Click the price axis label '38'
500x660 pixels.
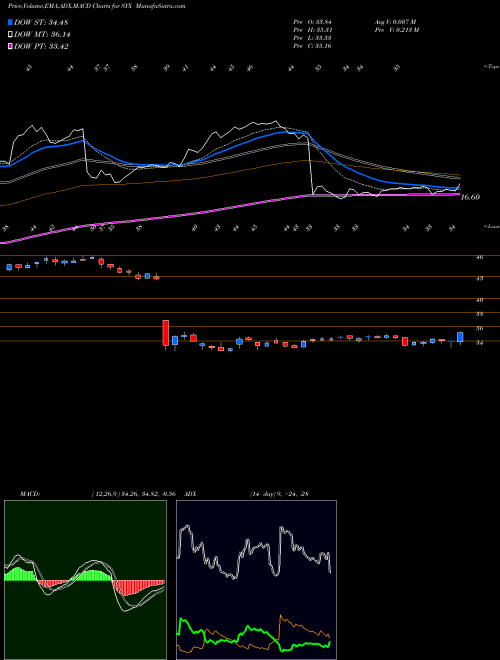coord(479,314)
